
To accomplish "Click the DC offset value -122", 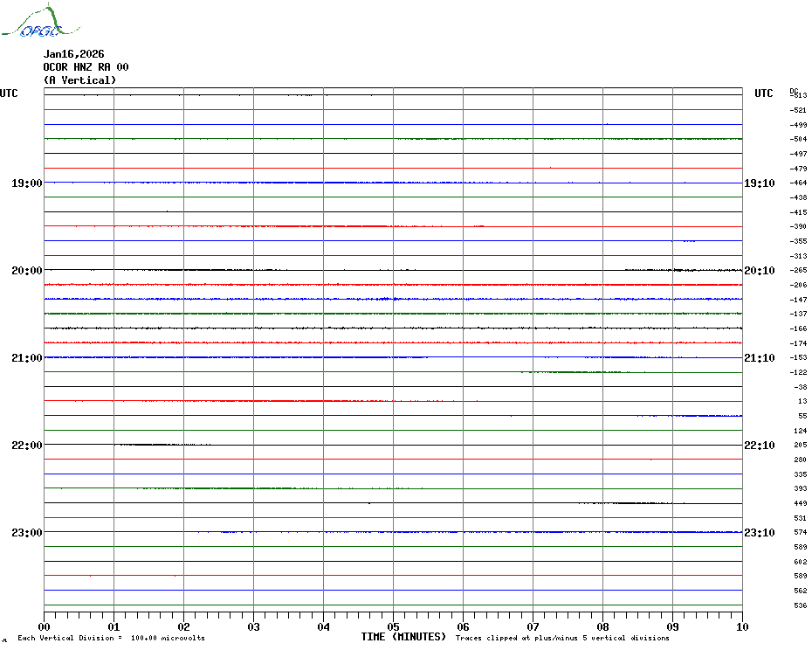I will coord(798,372).
